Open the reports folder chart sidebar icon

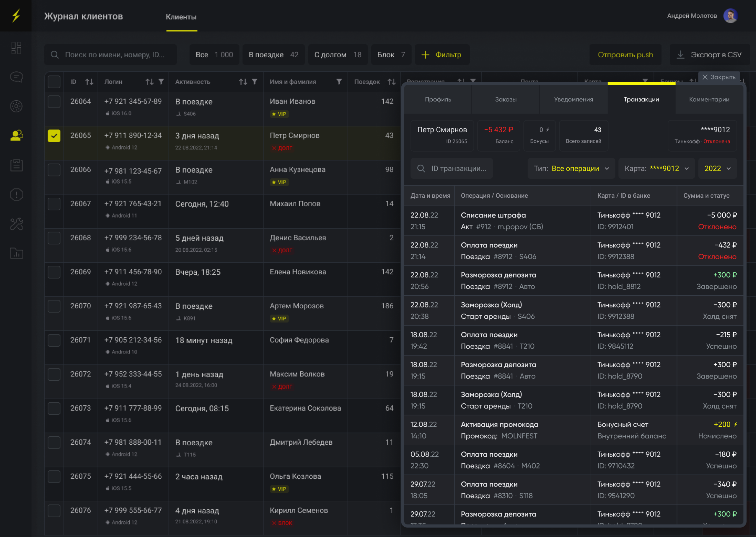[16, 253]
